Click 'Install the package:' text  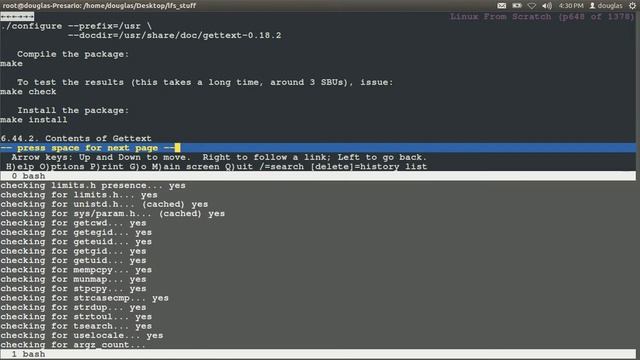pos(73,111)
